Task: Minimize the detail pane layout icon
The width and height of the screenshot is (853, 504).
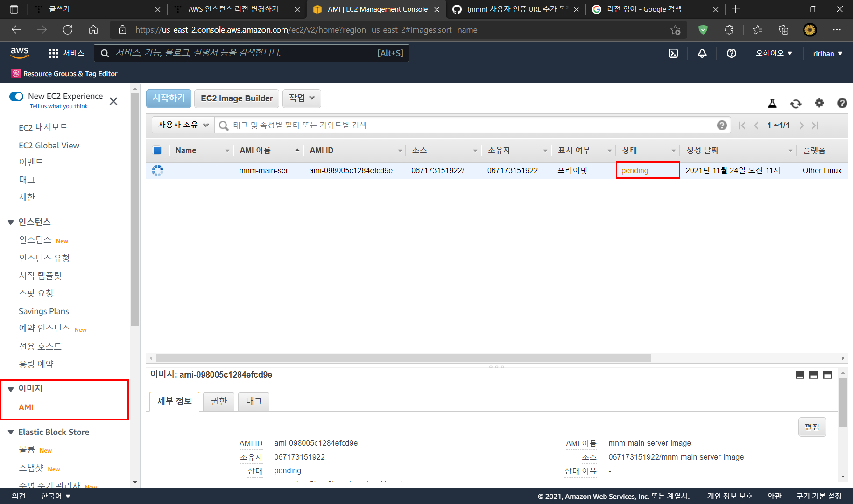Action: point(800,375)
